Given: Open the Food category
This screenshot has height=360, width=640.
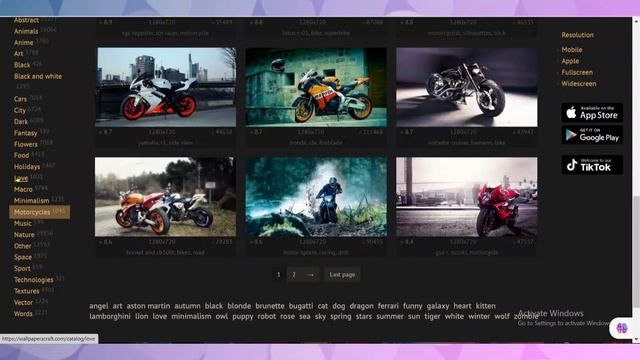Looking at the screenshot, I should pos(22,156).
